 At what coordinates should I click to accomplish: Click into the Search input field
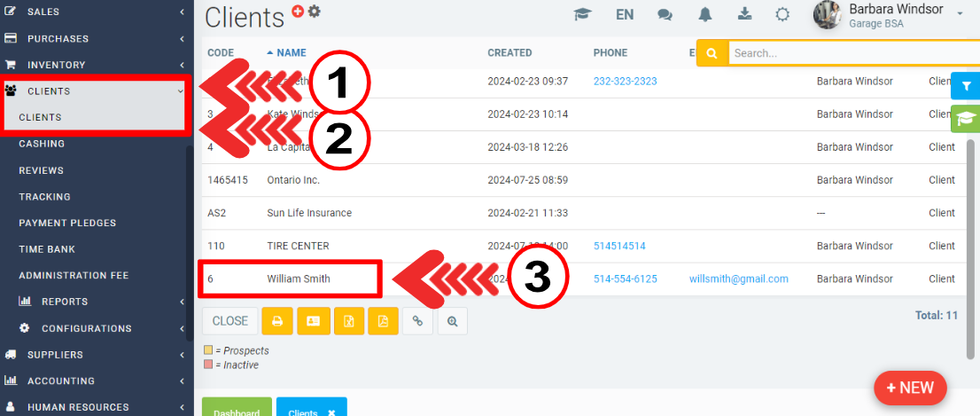click(x=851, y=53)
